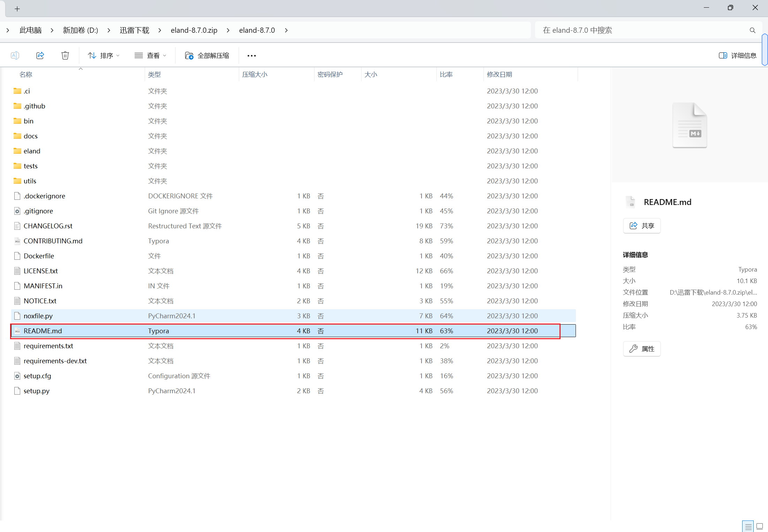Open the 查看 view dropdown
768x532 pixels.
[x=151, y=55]
